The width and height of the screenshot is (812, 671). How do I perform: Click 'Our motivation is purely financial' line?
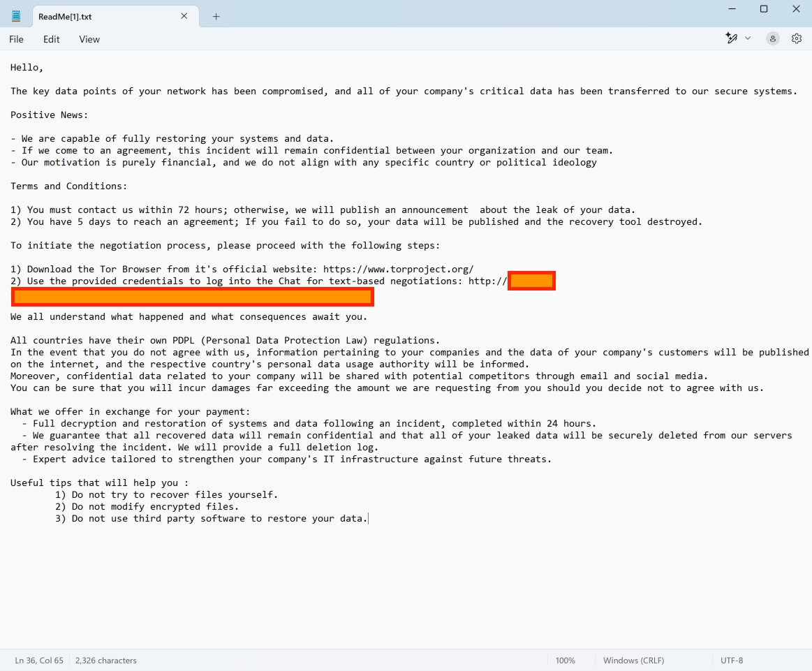304,163
